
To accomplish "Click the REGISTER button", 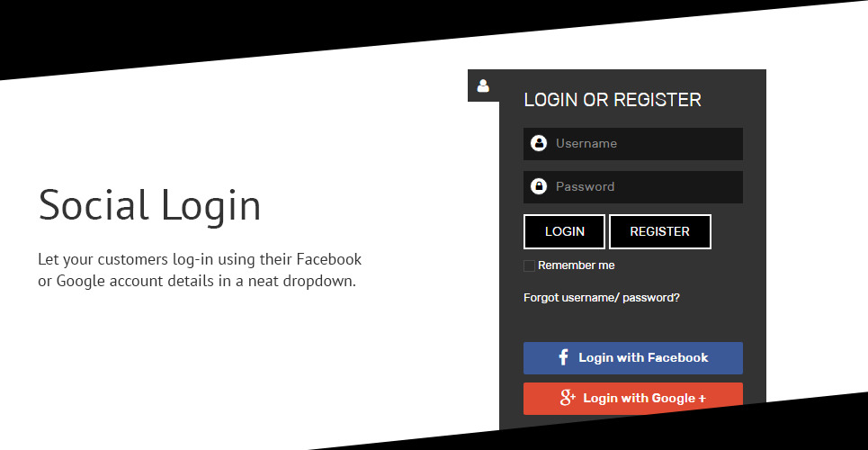I will (x=660, y=231).
